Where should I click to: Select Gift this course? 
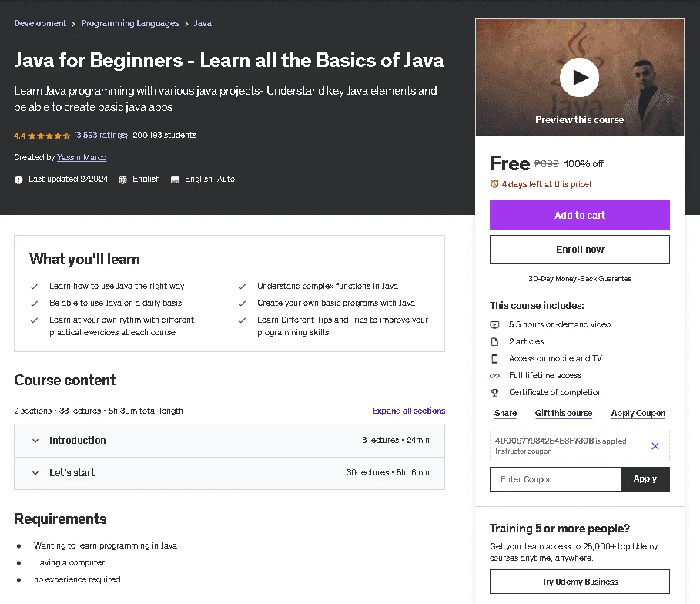coord(564,413)
